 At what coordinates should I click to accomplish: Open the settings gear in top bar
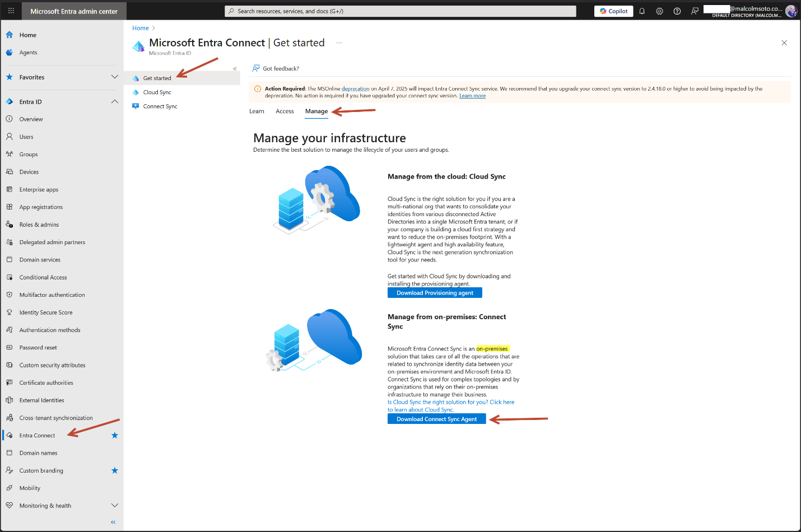[x=659, y=11]
